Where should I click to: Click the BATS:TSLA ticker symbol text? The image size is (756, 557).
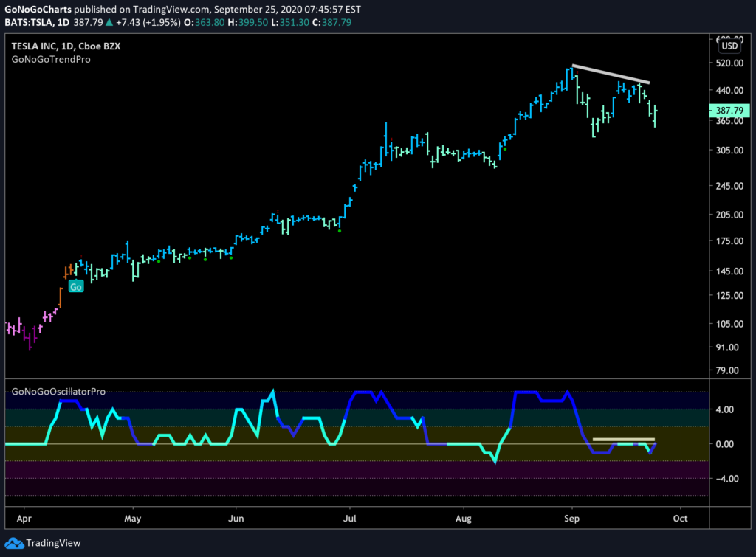(29, 22)
